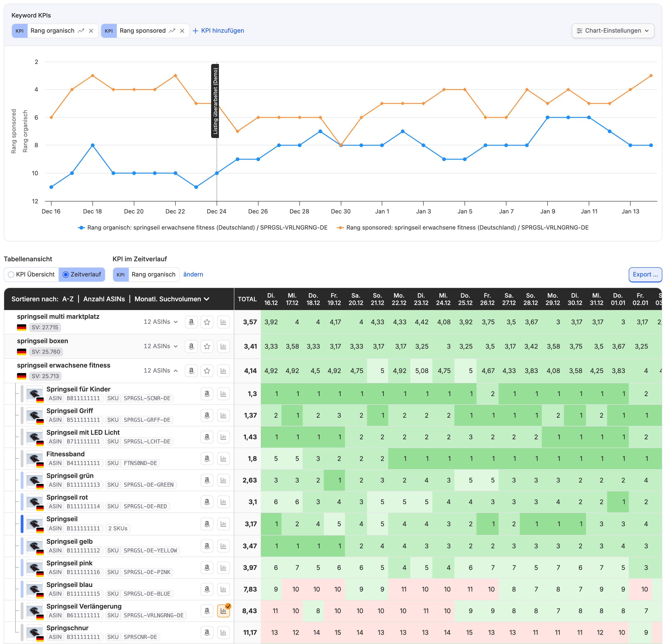The height and width of the screenshot is (644, 666).
Task: Click Listing überarbeitet (Demo) chart marker
Action: [215, 101]
